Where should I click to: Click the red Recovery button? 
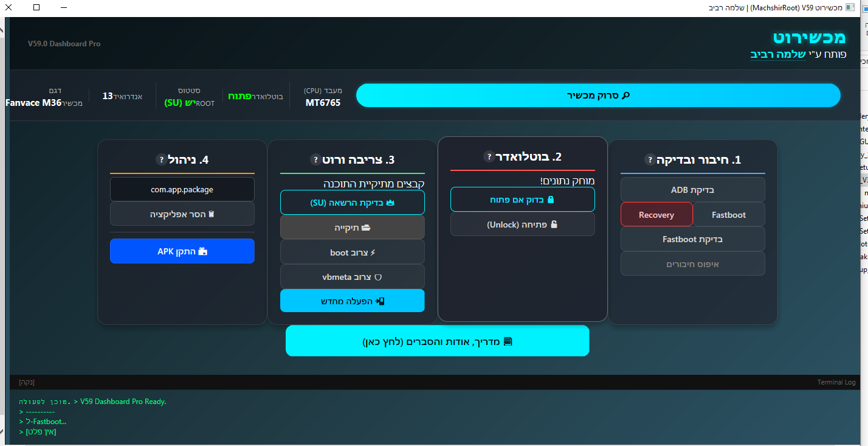tap(656, 214)
